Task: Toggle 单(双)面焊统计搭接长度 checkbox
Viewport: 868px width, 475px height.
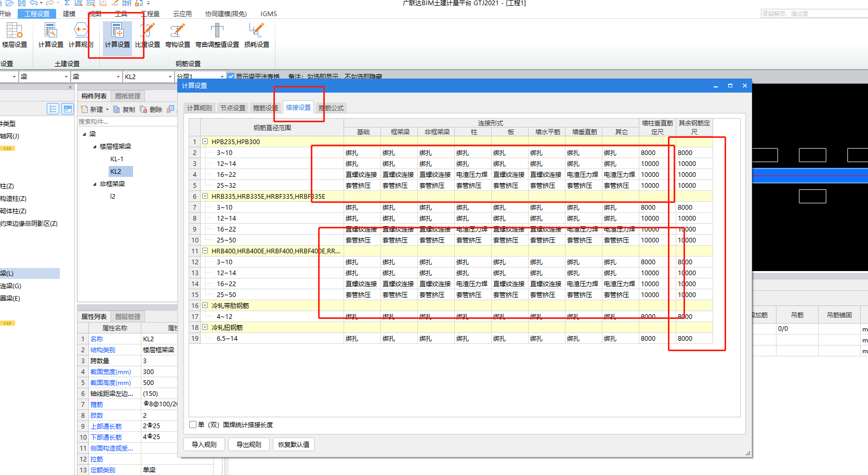Action: coord(193,425)
